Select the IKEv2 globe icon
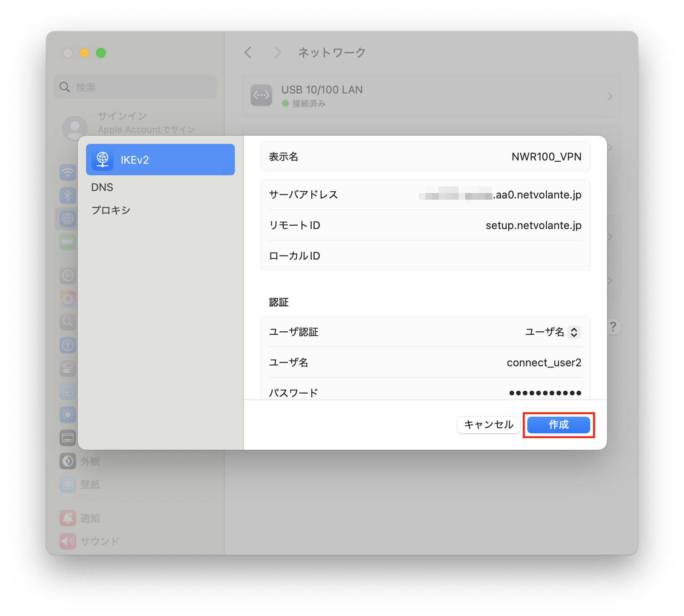The width and height of the screenshot is (684, 616). 103,160
